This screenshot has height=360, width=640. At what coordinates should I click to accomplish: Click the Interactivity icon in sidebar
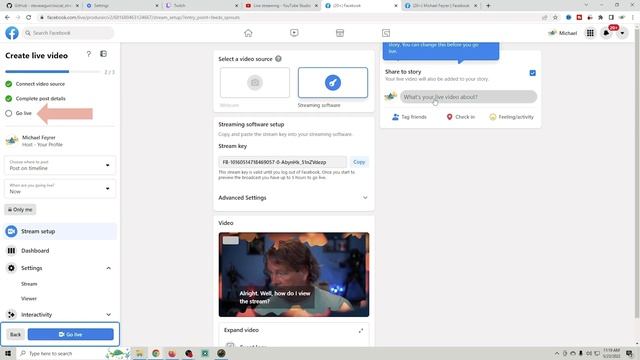(11, 315)
